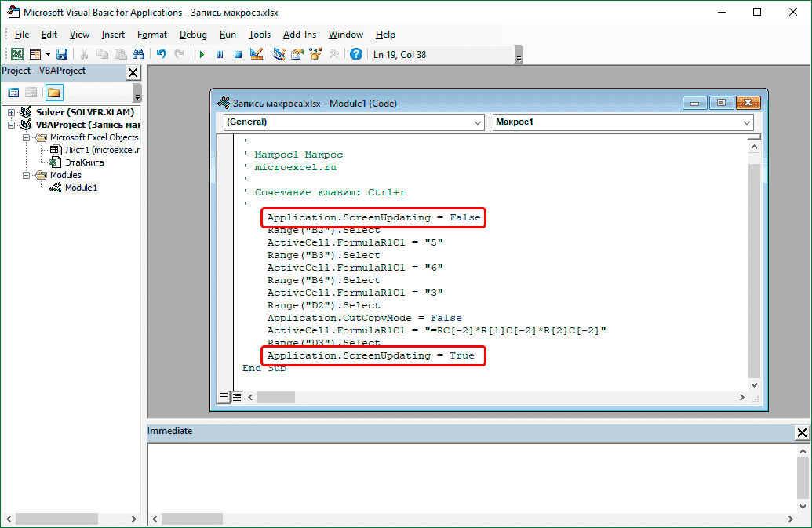Switch to Procedure View at code window bottom
812x528 pixels.
[224, 396]
